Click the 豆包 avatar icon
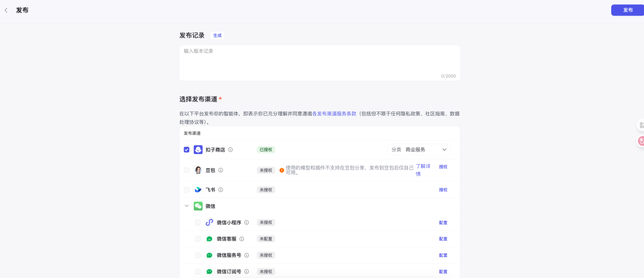644x278 pixels. click(x=198, y=170)
